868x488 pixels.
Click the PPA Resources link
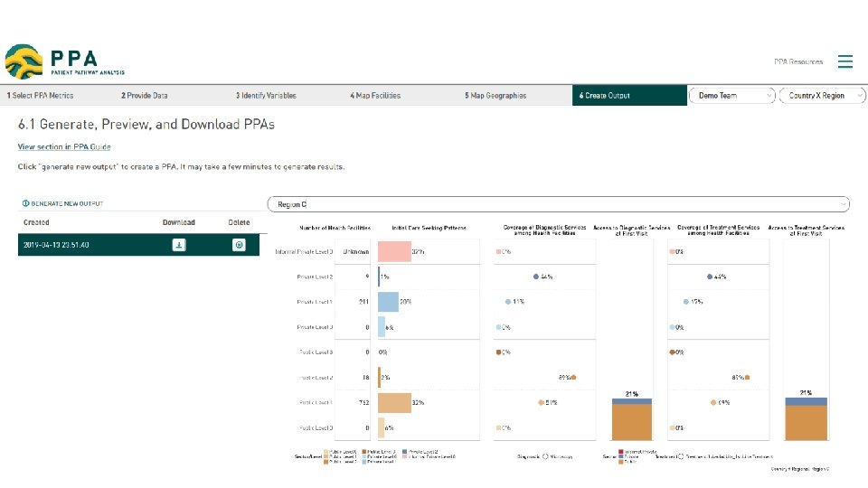tap(798, 61)
